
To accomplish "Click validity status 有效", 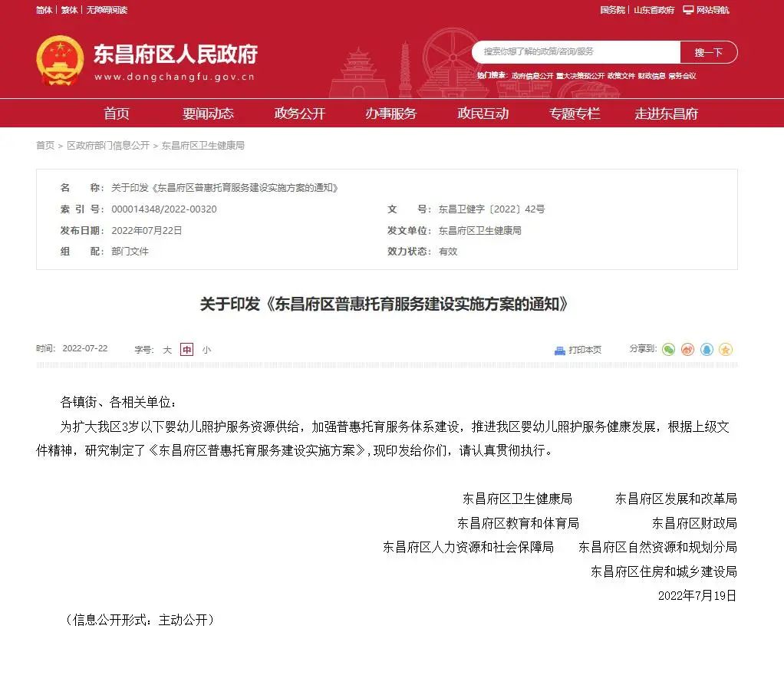I will (x=448, y=252).
